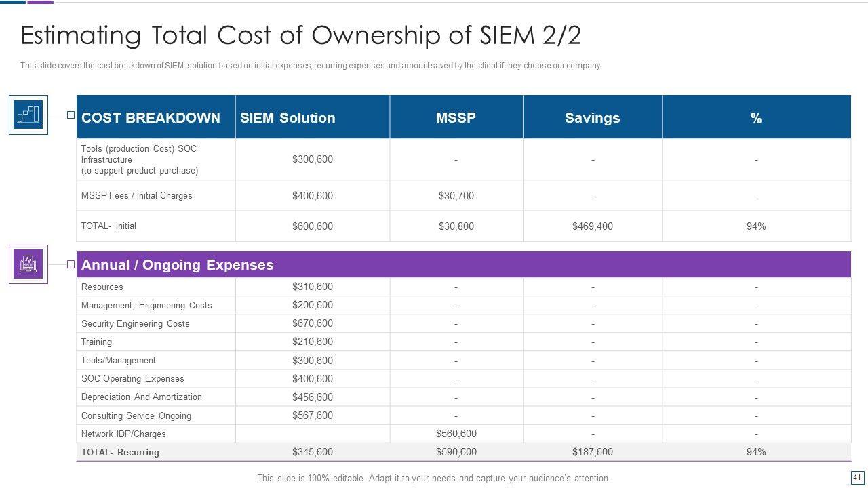This screenshot has width=868, height=488.
Task: Select the Security Engineering Costs row label
Action: tap(136, 323)
